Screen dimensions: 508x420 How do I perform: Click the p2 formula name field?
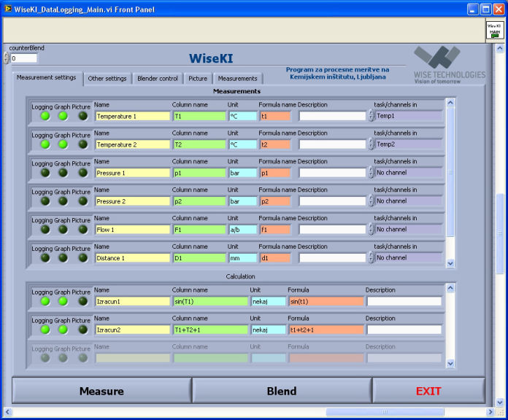pos(275,201)
